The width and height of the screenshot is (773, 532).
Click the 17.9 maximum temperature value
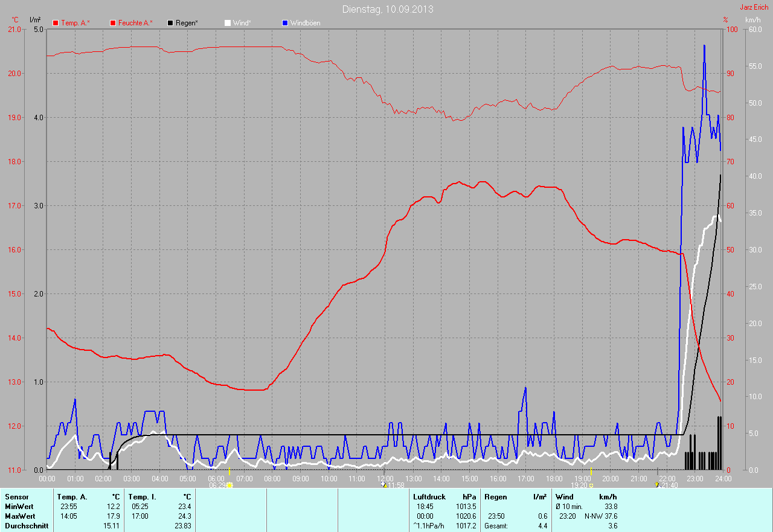(113, 516)
